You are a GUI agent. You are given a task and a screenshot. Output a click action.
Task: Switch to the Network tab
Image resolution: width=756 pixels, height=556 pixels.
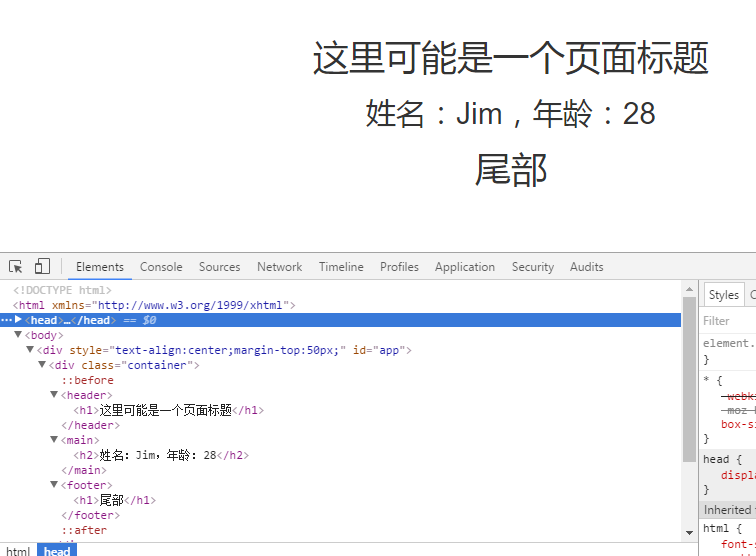[x=280, y=267]
